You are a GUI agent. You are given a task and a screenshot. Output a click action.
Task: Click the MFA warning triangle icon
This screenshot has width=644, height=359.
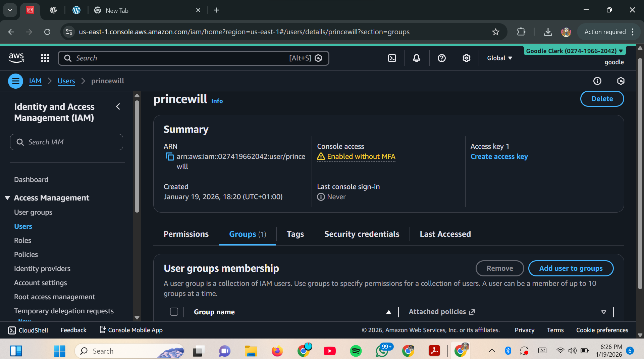pyautogui.click(x=321, y=156)
